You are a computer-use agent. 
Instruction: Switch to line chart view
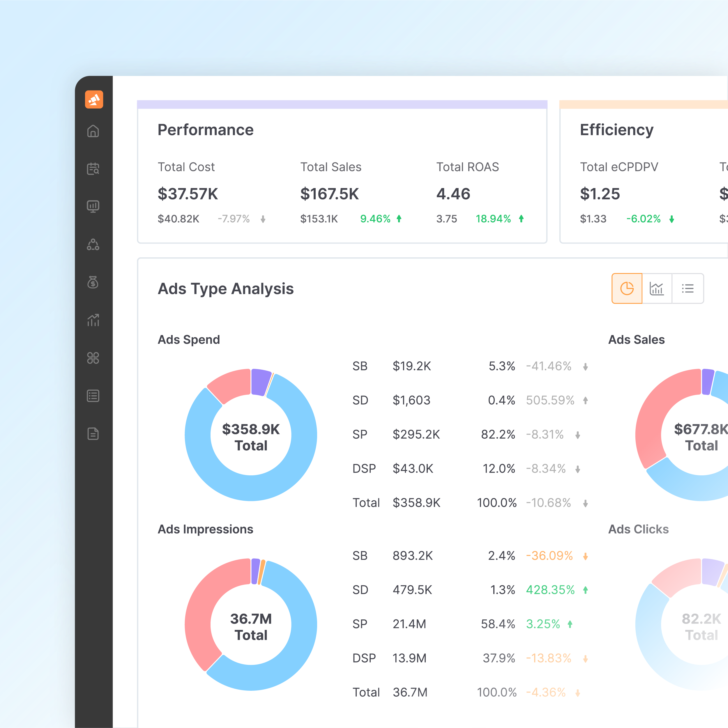(x=657, y=289)
